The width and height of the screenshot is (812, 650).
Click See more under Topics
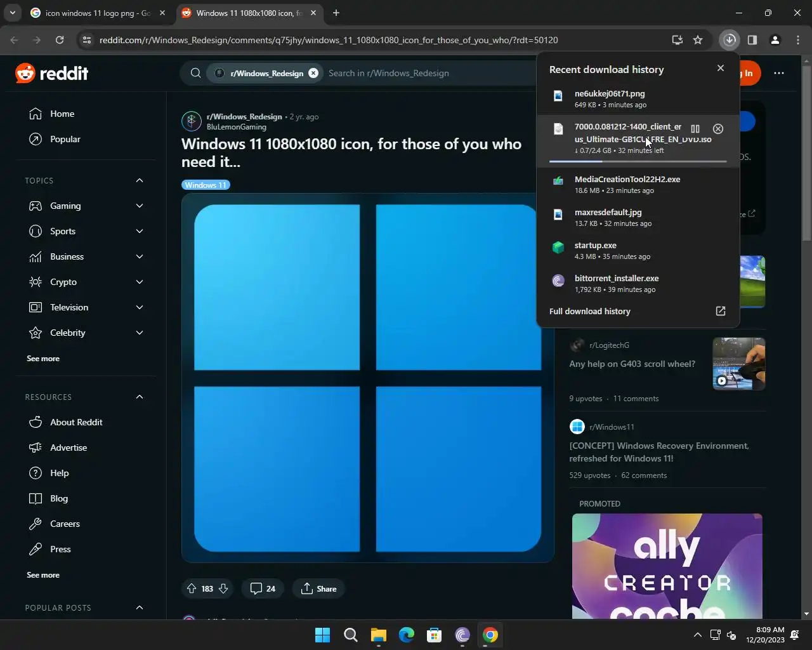click(x=43, y=359)
